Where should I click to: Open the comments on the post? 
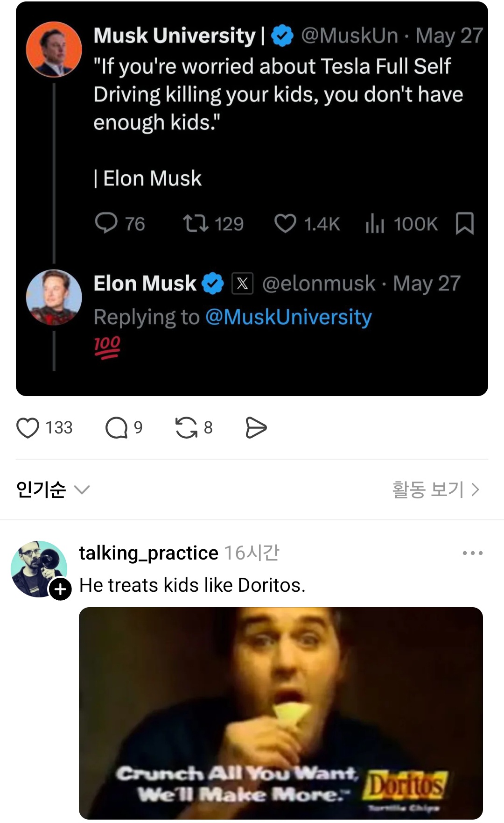point(117,428)
